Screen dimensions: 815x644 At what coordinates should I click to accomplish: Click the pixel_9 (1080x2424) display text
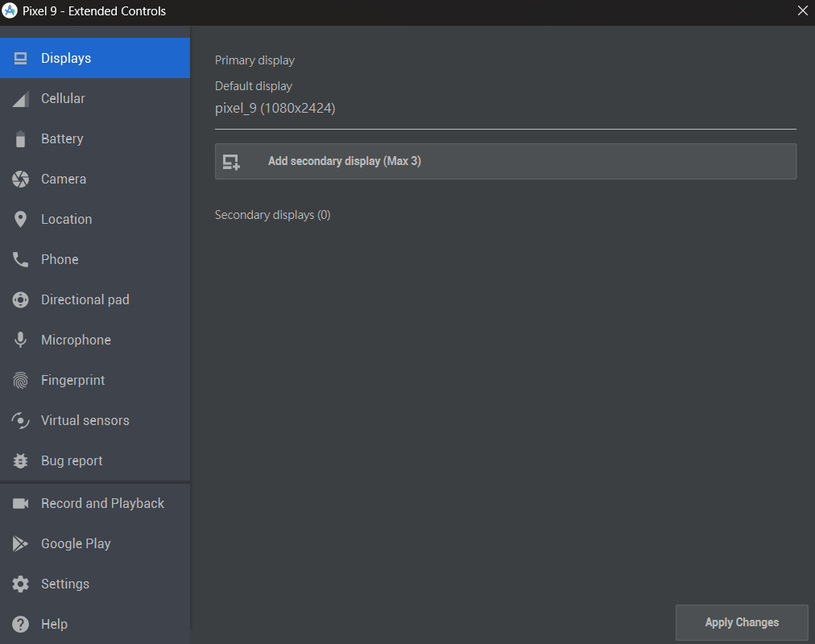[275, 108]
